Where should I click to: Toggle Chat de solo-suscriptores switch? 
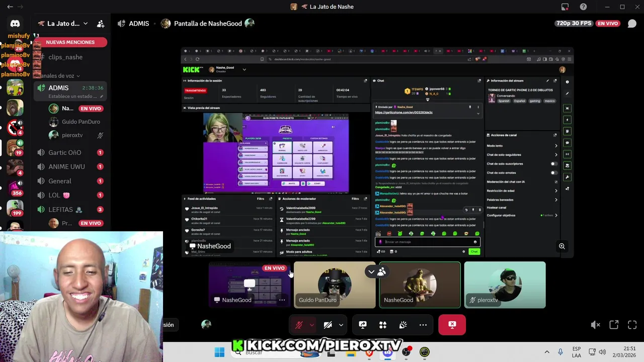point(553,164)
